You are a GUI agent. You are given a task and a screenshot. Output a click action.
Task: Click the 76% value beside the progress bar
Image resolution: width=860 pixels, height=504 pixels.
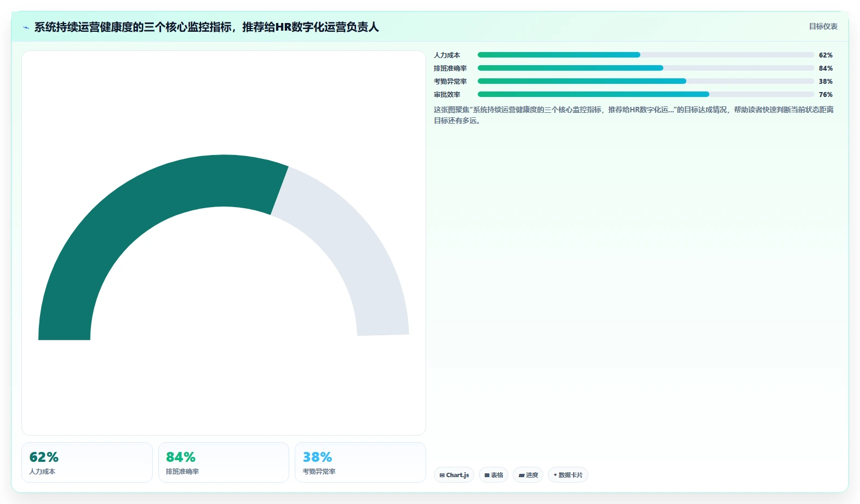click(825, 94)
